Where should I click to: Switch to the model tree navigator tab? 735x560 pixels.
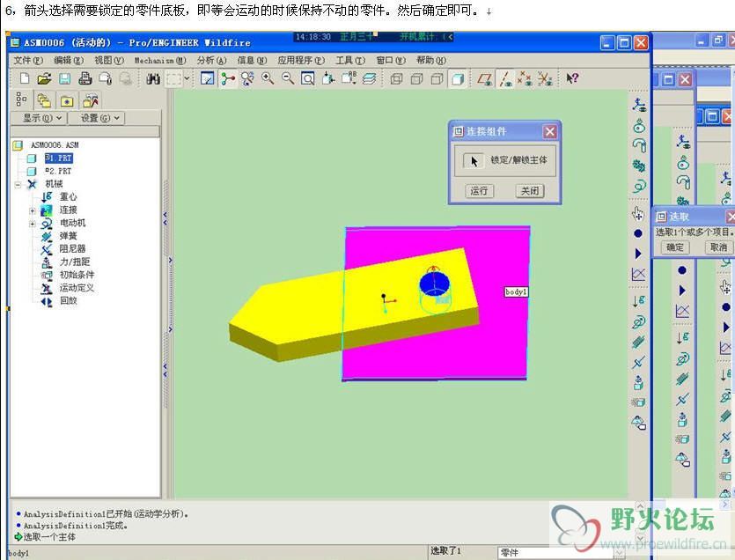(x=22, y=99)
